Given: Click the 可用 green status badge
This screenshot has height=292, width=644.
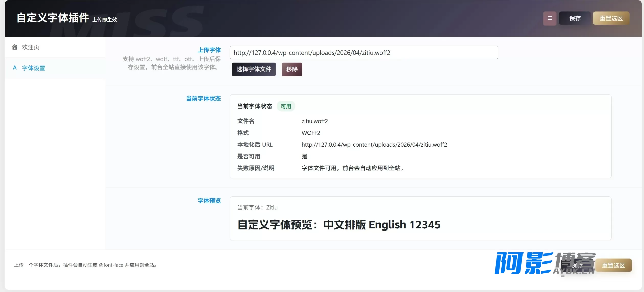Looking at the screenshot, I should pos(286,106).
